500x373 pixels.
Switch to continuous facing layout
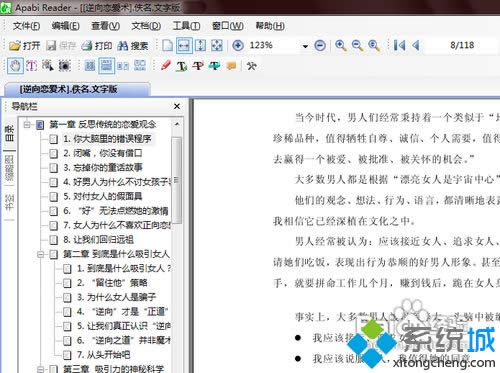[140, 66]
